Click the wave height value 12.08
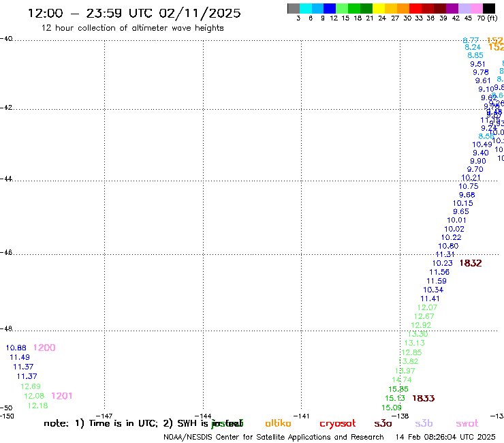504x443 pixels. pos(34,396)
